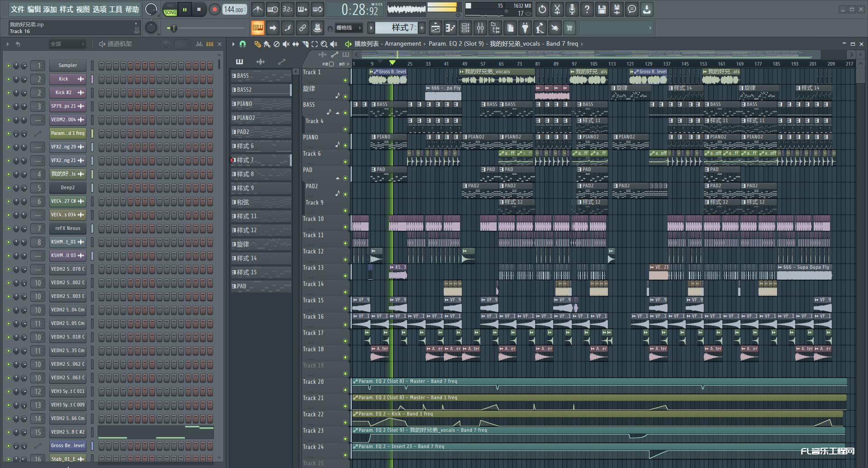This screenshot has height=468, width=868.
Task: Open the 全部 channel filter dropdown
Action: [67, 44]
